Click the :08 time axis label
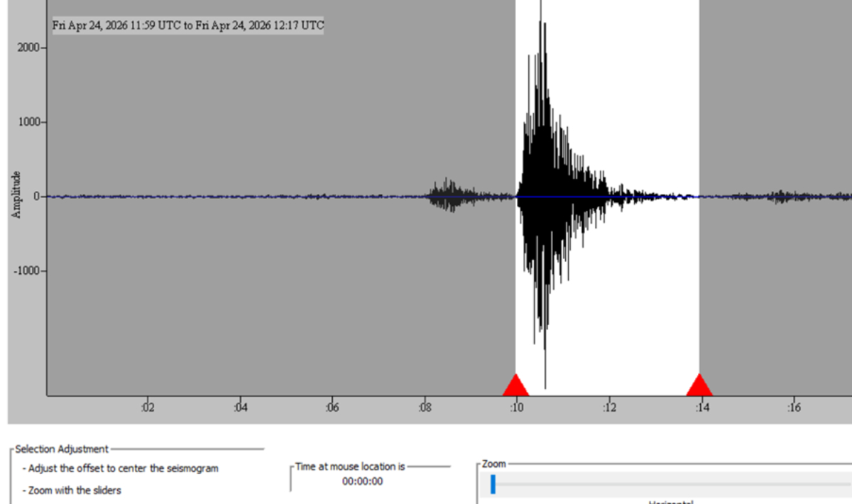 424,407
